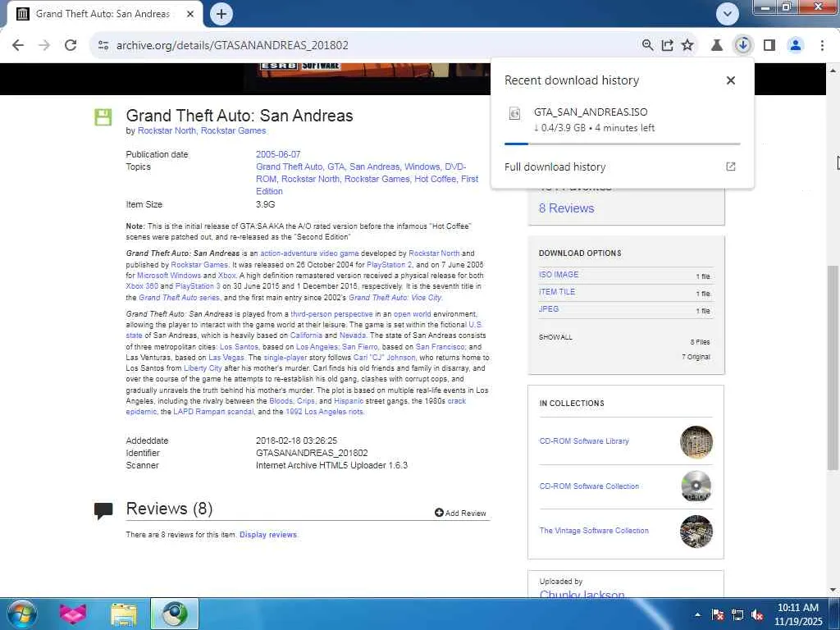Open the Rockstar Games creator link
This screenshot has width=840, height=630.
tap(233, 130)
